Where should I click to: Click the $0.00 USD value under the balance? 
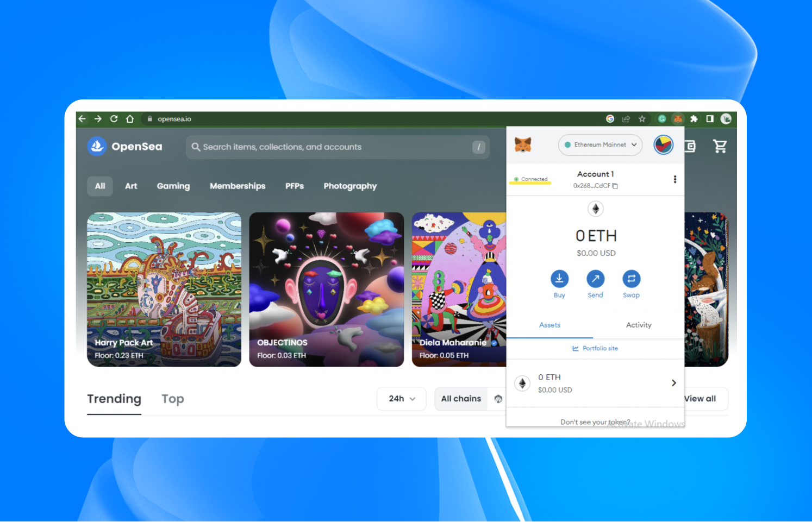pyautogui.click(x=596, y=253)
